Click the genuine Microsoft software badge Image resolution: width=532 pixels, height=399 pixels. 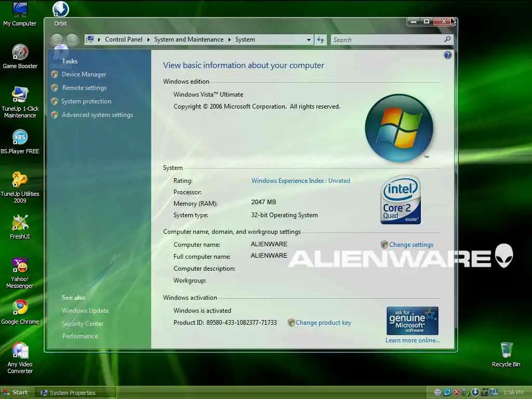point(412,321)
